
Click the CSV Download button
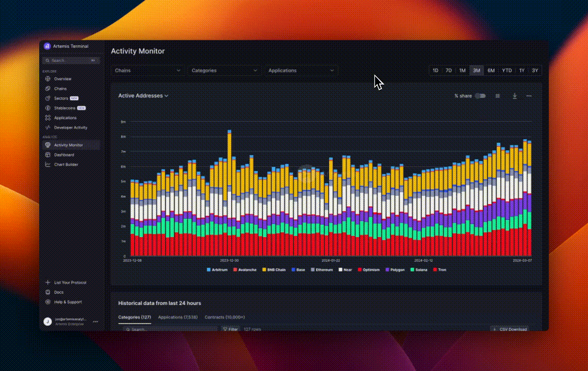(x=509, y=329)
